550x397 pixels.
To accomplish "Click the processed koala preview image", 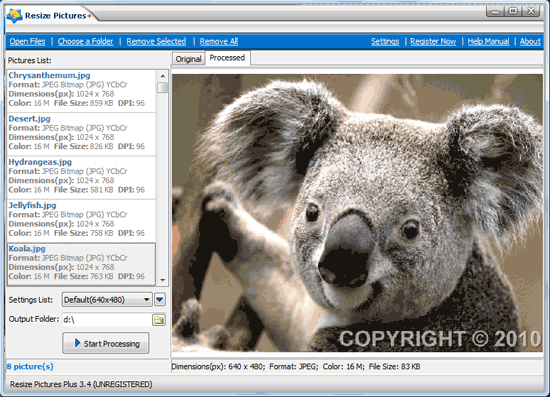I will tap(357, 213).
